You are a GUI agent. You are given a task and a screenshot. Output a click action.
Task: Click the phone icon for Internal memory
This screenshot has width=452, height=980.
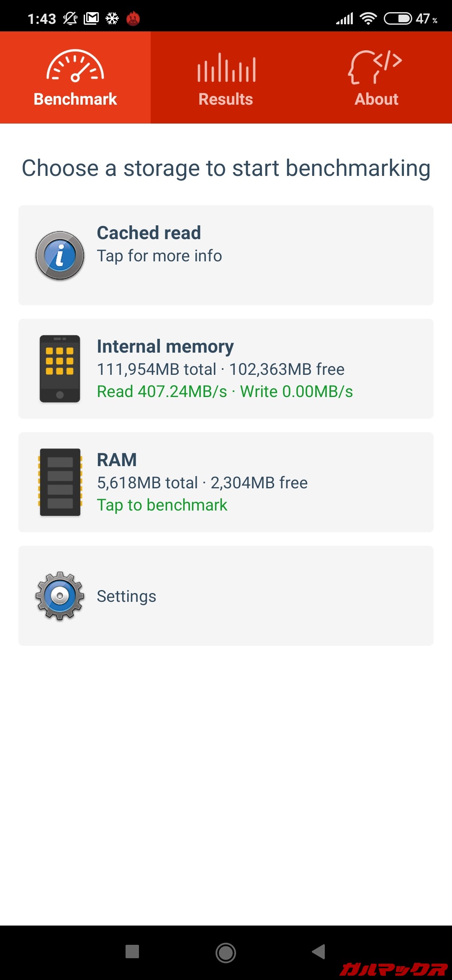pos(59,368)
